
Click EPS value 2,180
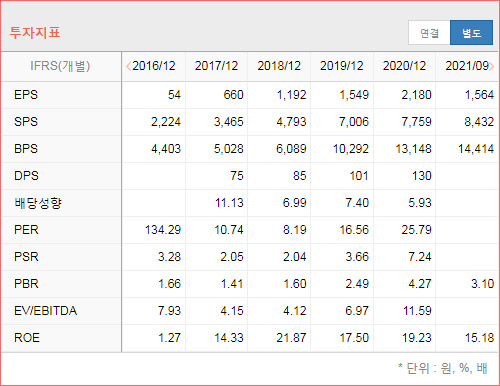416,95
